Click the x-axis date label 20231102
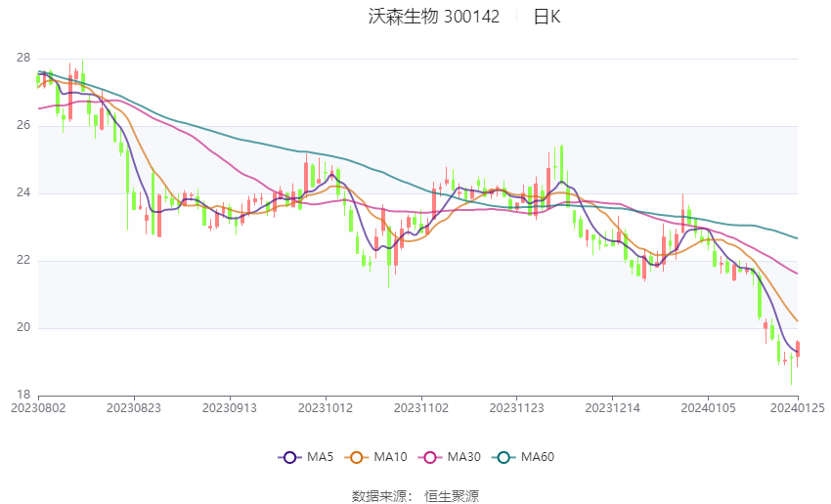Screen dimensions: 831x504 pyautogui.click(x=421, y=408)
